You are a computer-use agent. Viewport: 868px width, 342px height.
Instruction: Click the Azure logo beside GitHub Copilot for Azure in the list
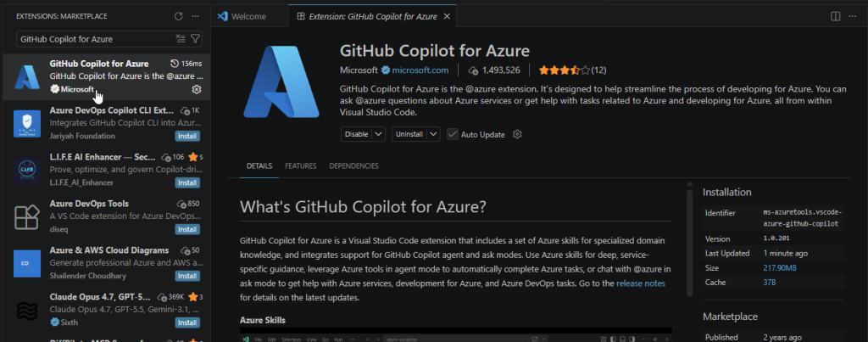(27, 76)
